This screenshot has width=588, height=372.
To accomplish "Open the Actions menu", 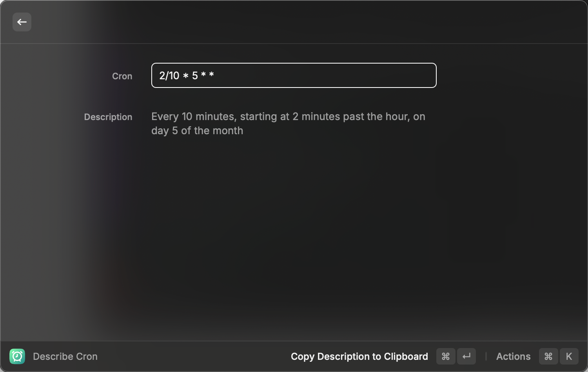I will click(x=513, y=356).
